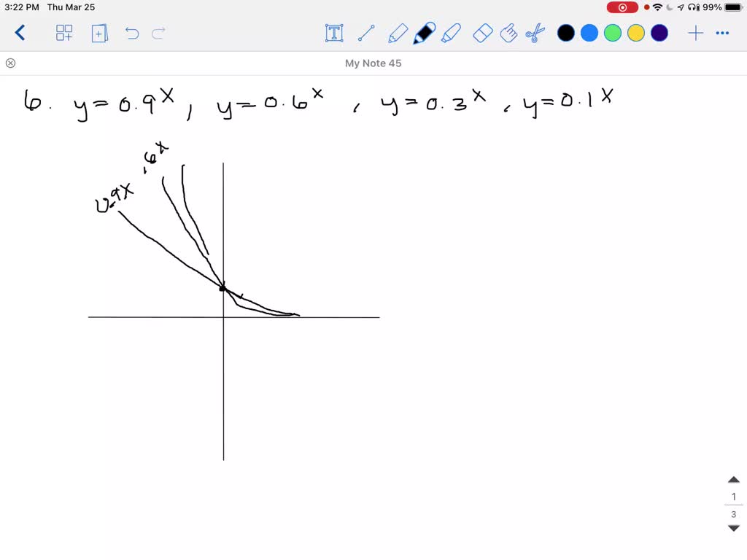Select the Scissors cut tool
This screenshot has height=560, width=747.
click(x=536, y=33)
